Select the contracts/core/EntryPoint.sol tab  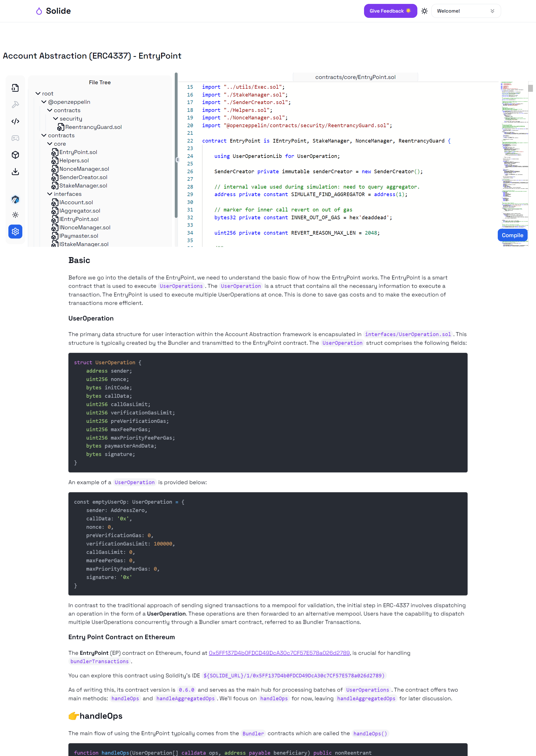(355, 77)
